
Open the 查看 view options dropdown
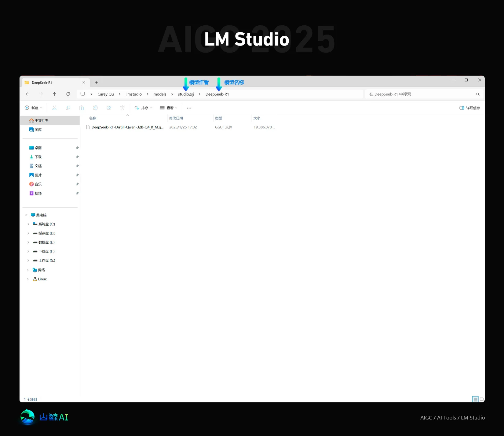tap(169, 108)
